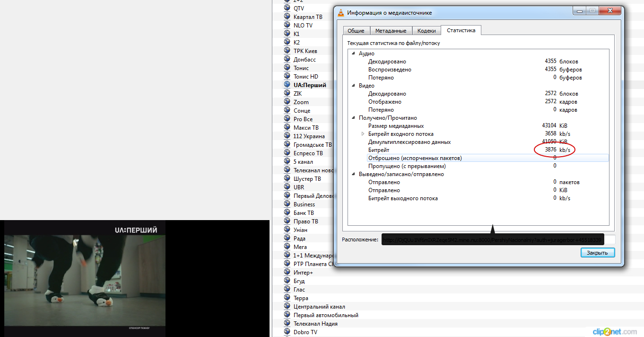The height and width of the screenshot is (337, 644).
Task: Open the Метаданные tab
Action: 391,31
